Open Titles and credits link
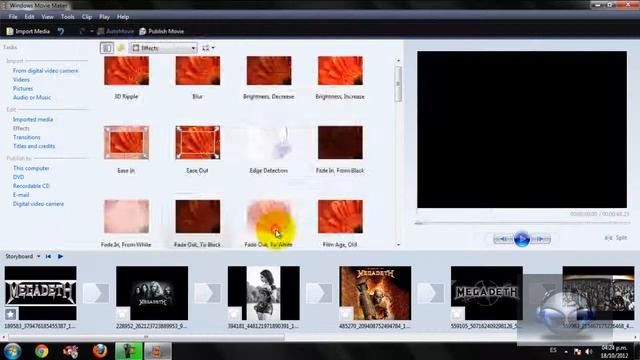The image size is (640, 360). (34, 146)
